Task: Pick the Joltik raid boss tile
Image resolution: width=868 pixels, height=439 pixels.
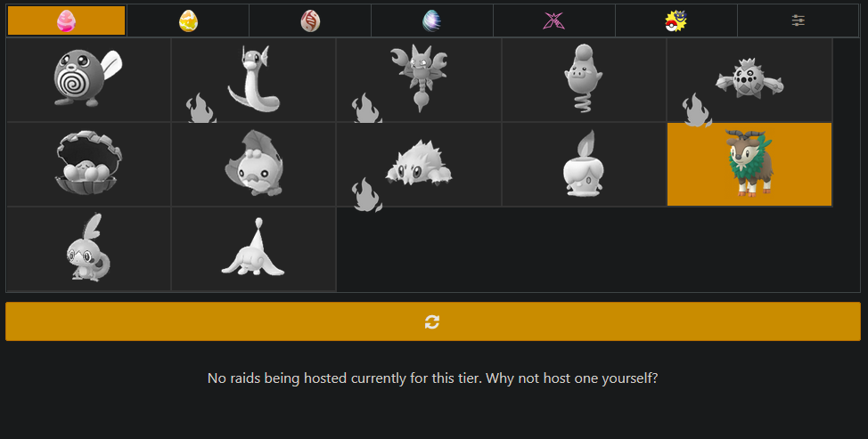Action: coord(419,164)
